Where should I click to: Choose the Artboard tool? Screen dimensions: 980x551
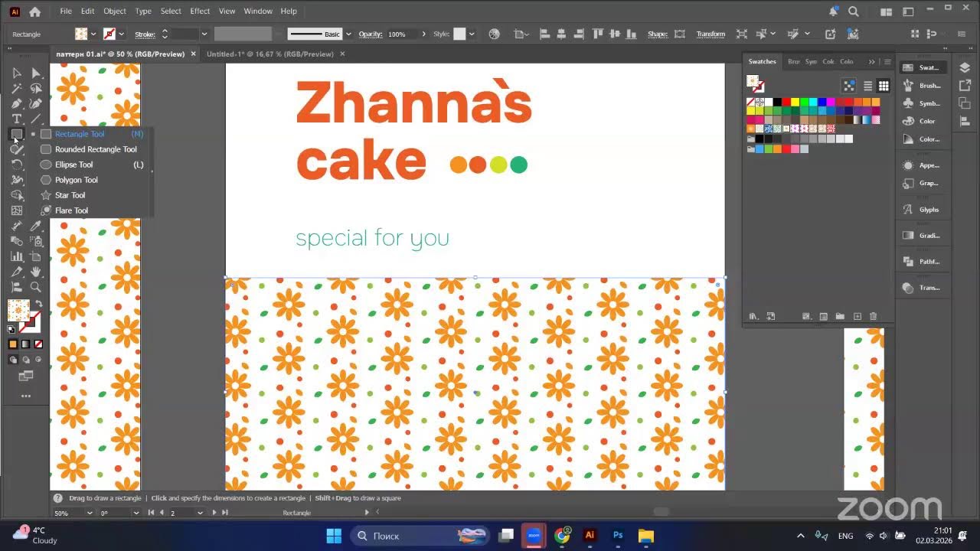35,256
